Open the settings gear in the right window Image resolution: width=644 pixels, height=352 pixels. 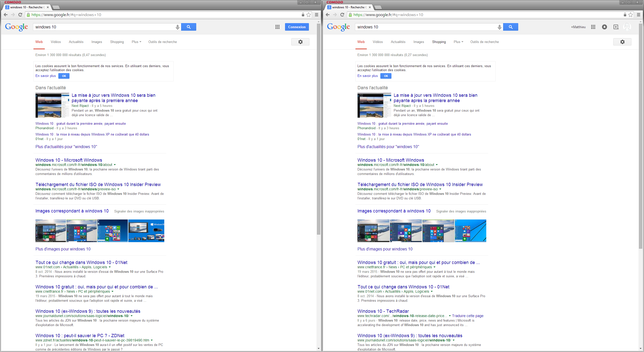[x=622, y=42]
